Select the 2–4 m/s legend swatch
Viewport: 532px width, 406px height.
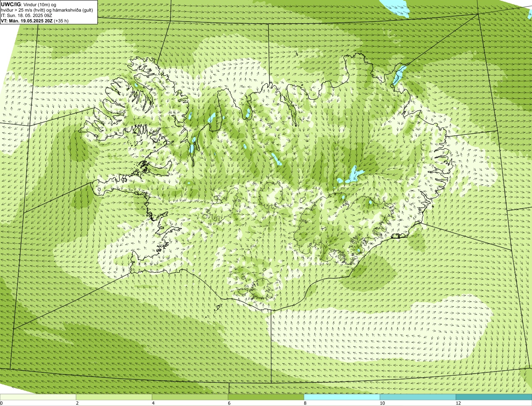pyautogui.click(x=114, y=397)
